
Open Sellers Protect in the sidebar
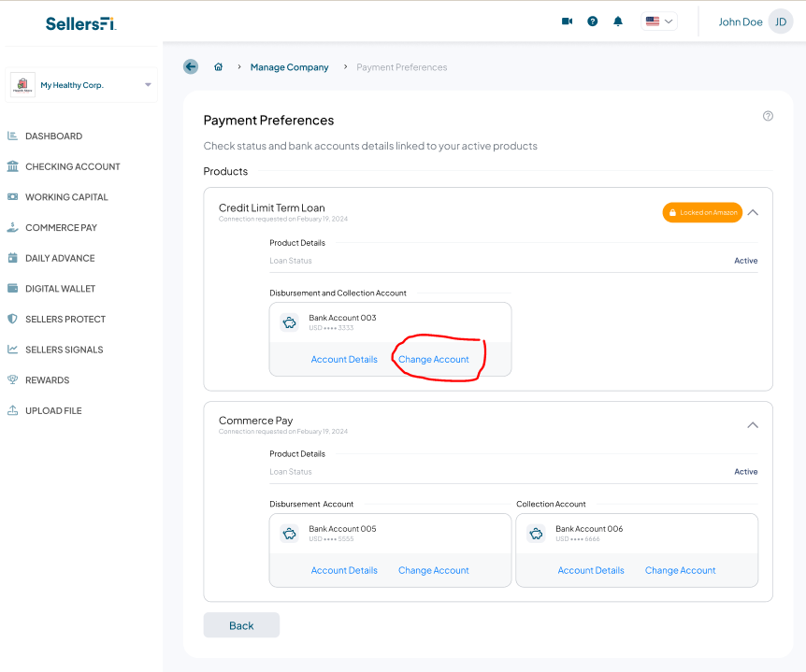[65, 319]
